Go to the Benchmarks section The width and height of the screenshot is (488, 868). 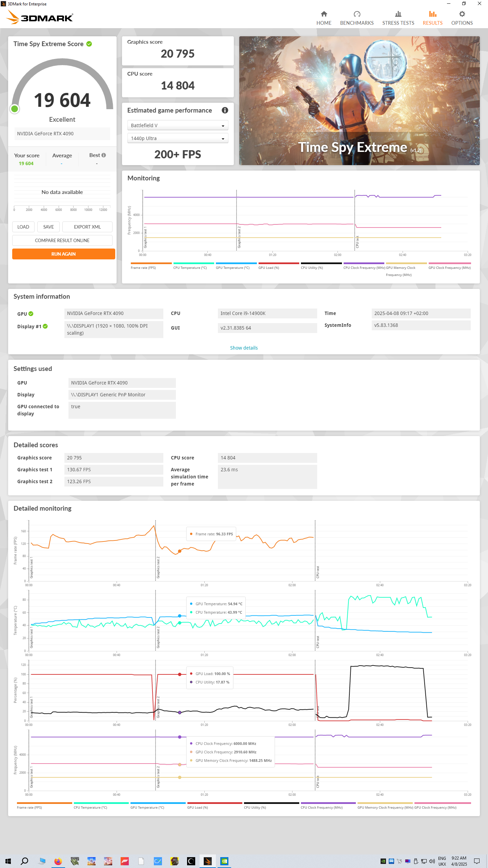(x=357, y=18)
